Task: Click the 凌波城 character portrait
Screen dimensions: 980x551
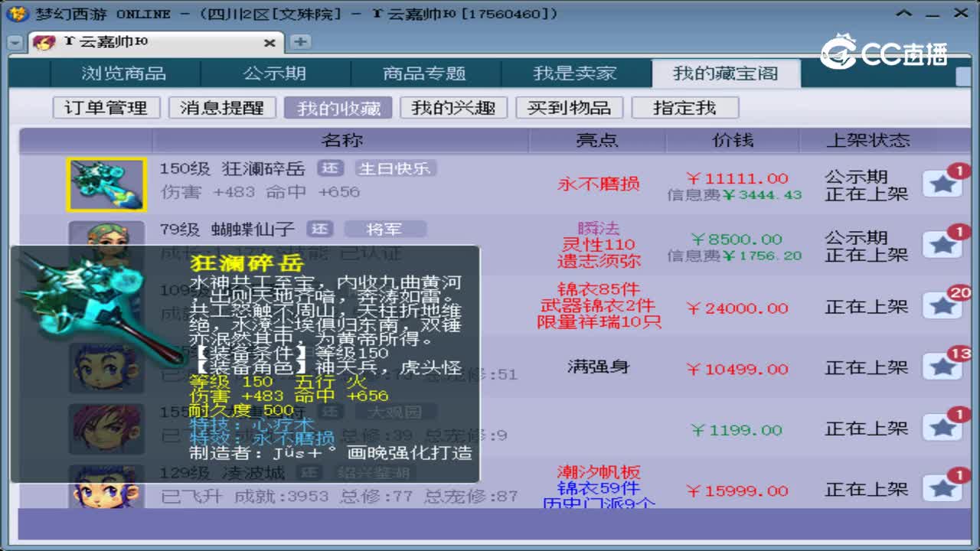Action: tap(106, 487)
